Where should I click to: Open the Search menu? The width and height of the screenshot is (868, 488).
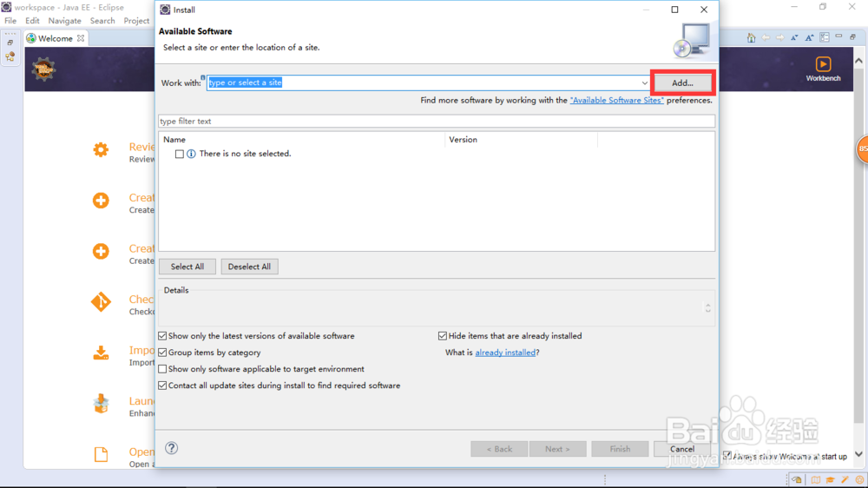102,21
